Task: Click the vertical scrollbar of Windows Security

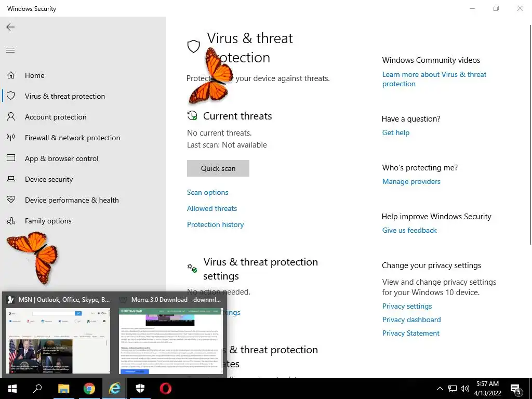Action: 530,135
